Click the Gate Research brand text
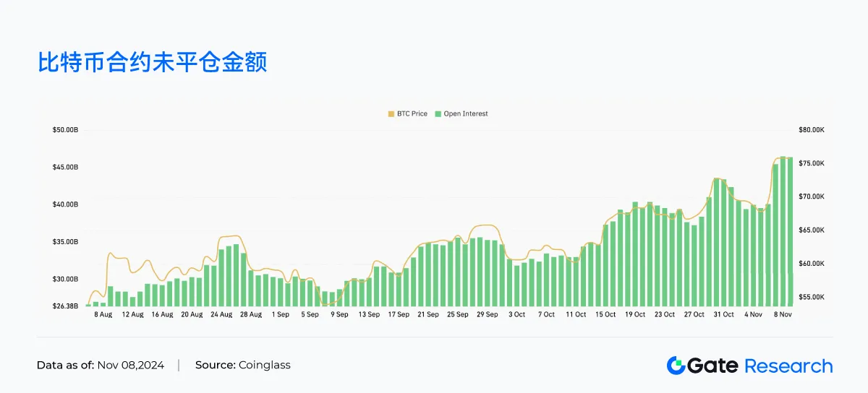Screen dimensions: 868x393 tap(759, 366)
